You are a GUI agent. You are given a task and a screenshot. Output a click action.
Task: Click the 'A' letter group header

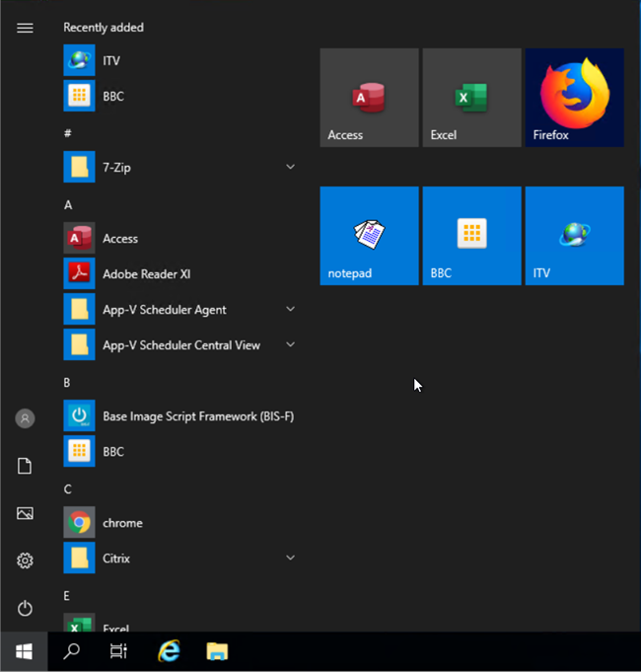pyautogui.click(x=68, y=205)
